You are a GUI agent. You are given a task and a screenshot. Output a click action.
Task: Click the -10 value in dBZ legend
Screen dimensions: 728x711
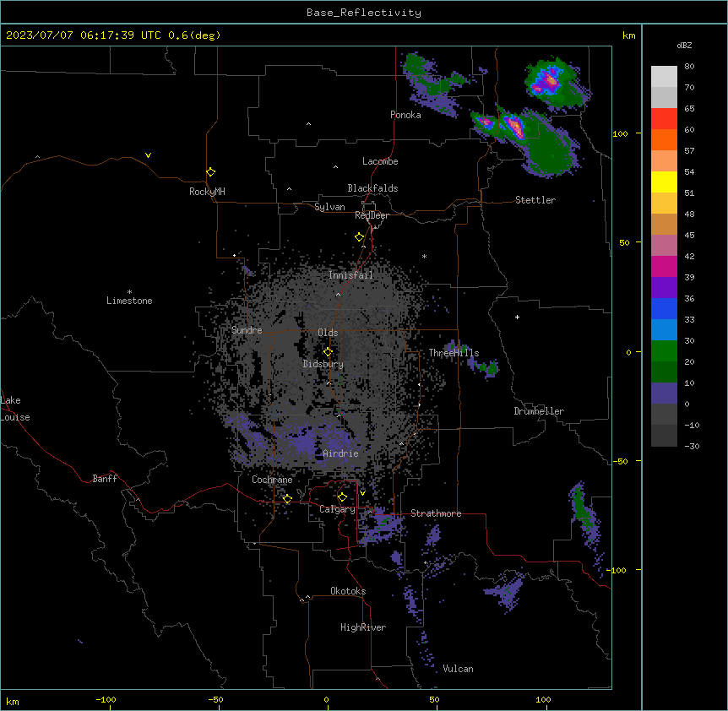point(692,425)
